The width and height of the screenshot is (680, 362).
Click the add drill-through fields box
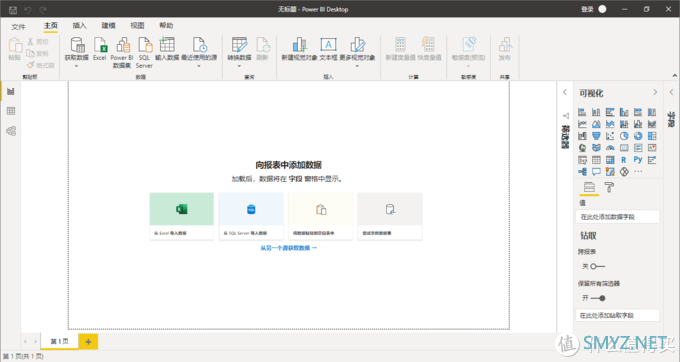pos(618,315)
